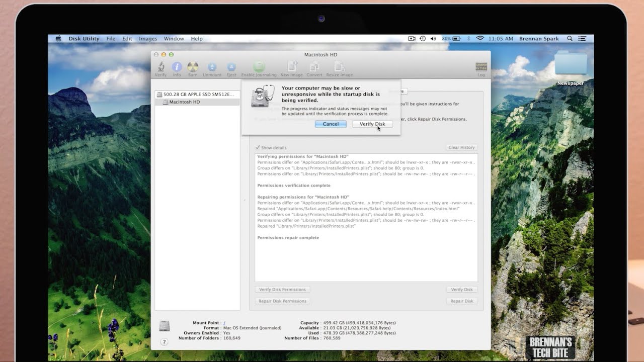
Task: Click the Disk Utility stethoscope icon in the dialog
Action: click(263, 96)
